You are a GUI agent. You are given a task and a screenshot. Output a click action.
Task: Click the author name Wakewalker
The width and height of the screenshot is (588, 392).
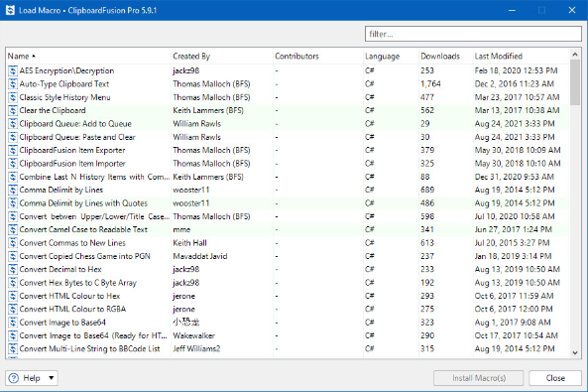[194, 335]
